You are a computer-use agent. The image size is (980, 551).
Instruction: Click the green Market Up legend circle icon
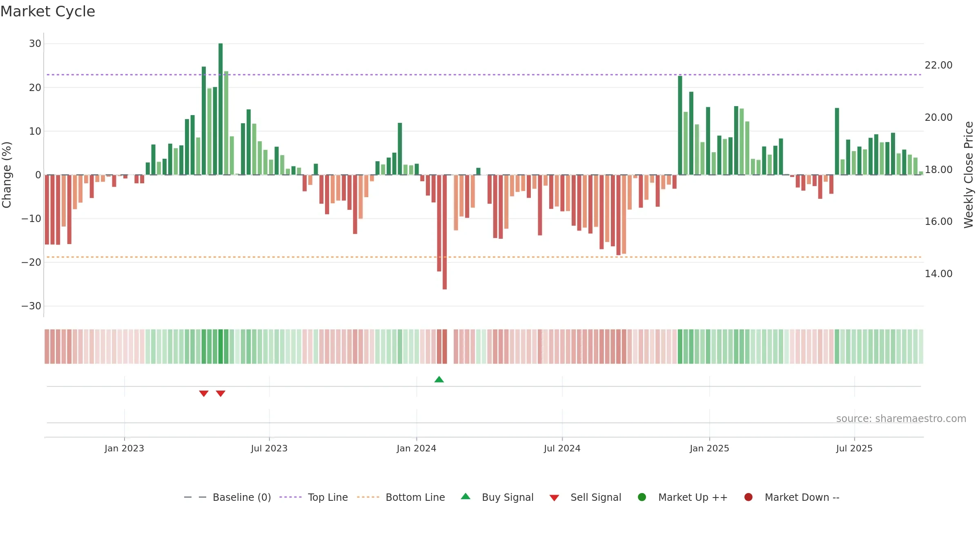642,497
